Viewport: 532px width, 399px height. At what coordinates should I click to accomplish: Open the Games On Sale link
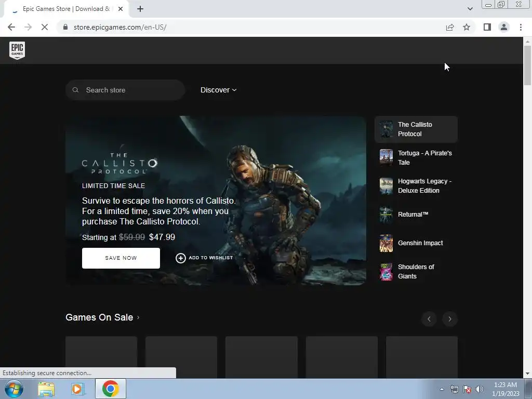(102, 317)
